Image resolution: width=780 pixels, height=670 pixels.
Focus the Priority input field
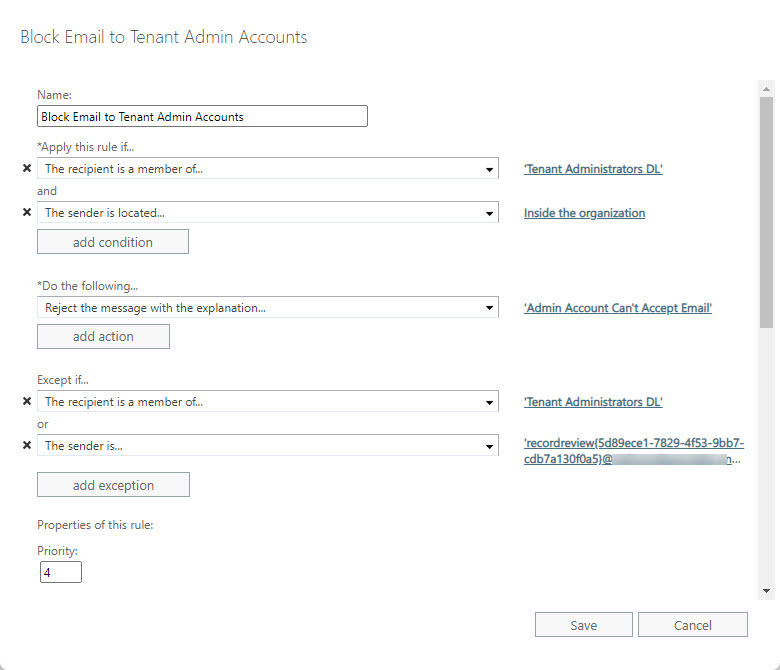(x=61, y=572)
